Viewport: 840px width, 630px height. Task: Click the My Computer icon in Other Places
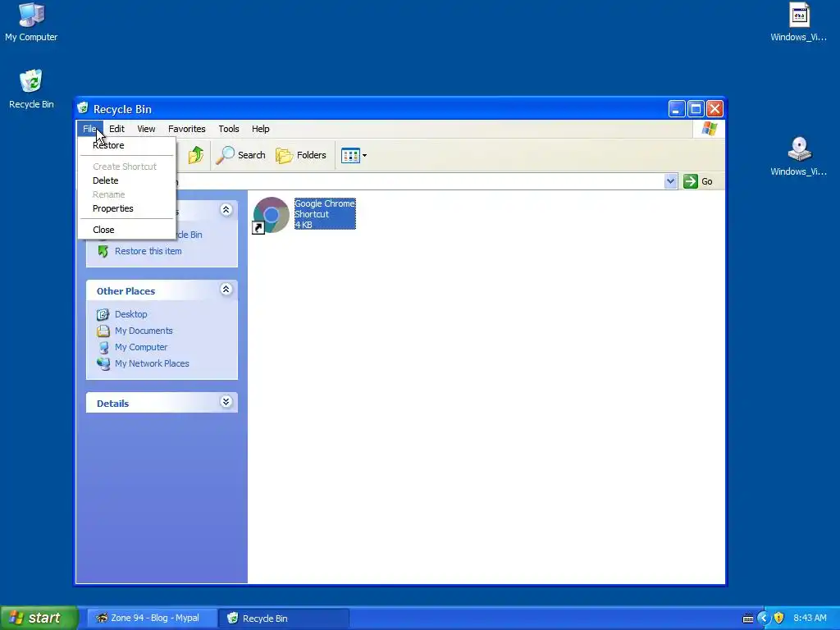tap(103, 347)
